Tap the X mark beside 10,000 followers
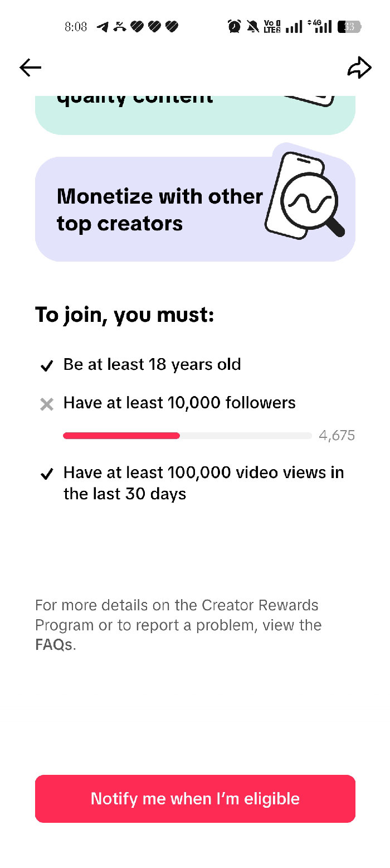This screenshot has width=390, height=868. click(x=47, y=404)
